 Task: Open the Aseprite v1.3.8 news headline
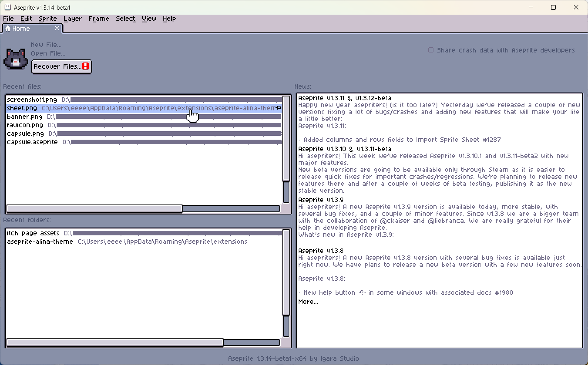(321, 251)
